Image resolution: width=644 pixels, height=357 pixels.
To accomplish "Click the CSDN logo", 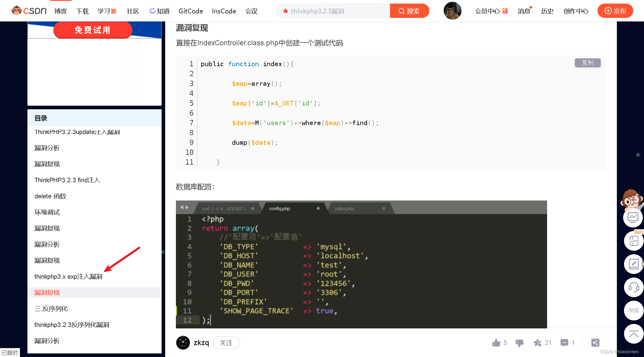I will coord(29,11).
